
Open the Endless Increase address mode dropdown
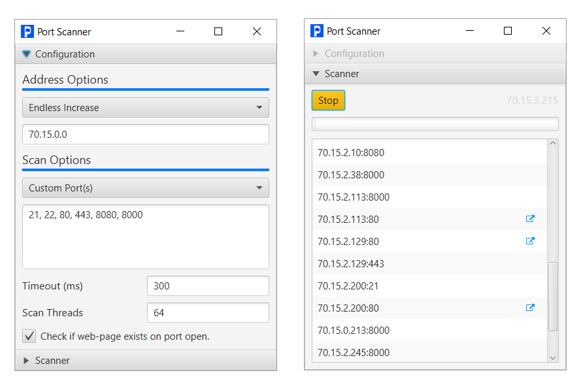coord(146,107)
